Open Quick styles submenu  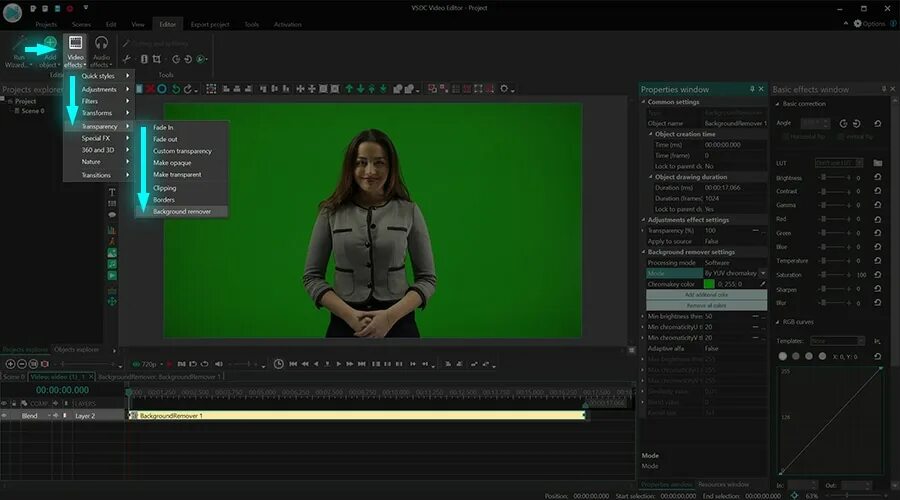[98, 76]
